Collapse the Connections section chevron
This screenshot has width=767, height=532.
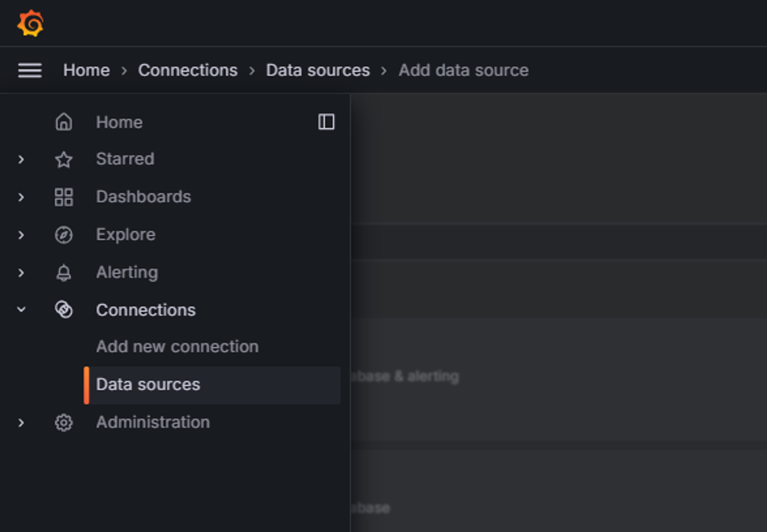(21, 309)
